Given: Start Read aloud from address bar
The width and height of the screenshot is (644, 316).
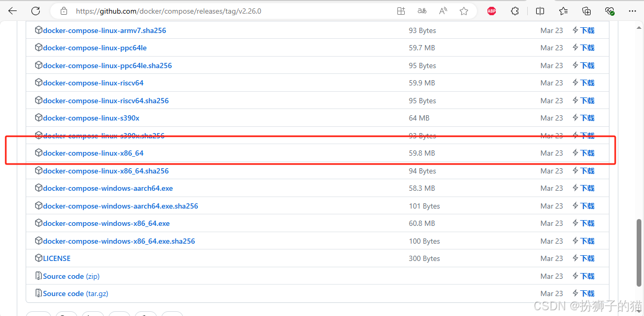Looking at the screenshot, I should [x=443, y=10].
